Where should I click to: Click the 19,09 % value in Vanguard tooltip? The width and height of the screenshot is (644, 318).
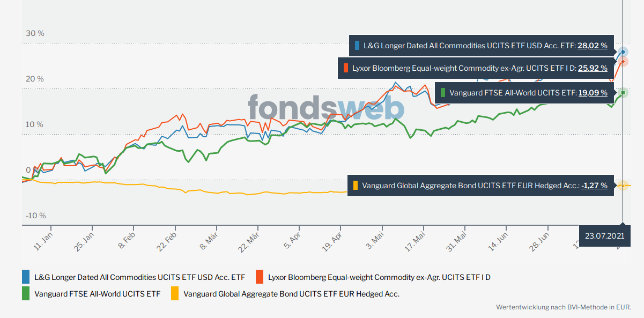[593, 93]
